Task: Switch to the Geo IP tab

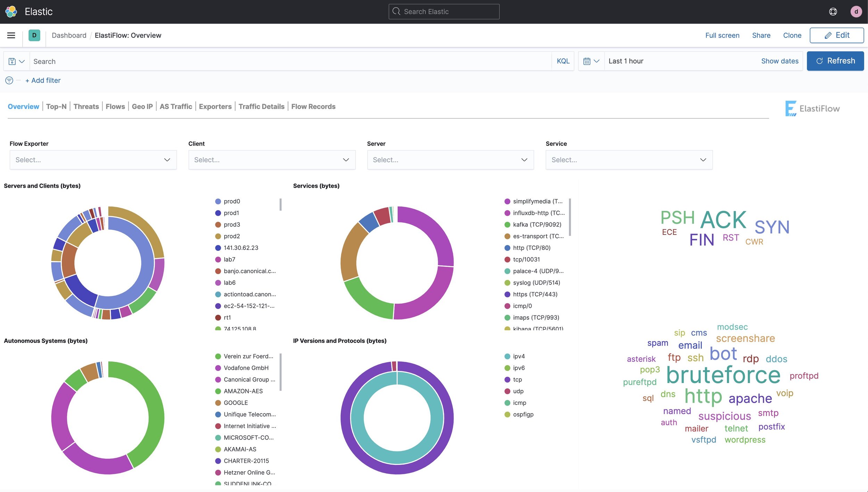Action: (x=142, y=107)
